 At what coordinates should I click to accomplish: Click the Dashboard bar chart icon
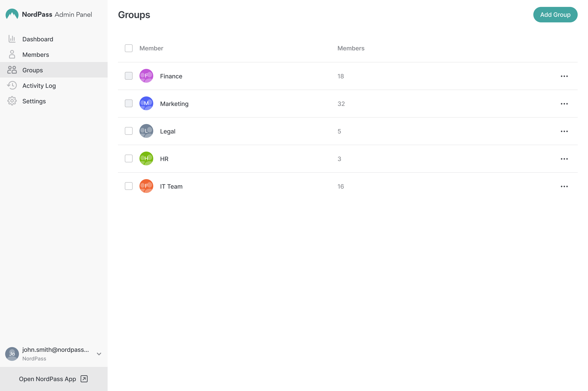click(12, 39)
